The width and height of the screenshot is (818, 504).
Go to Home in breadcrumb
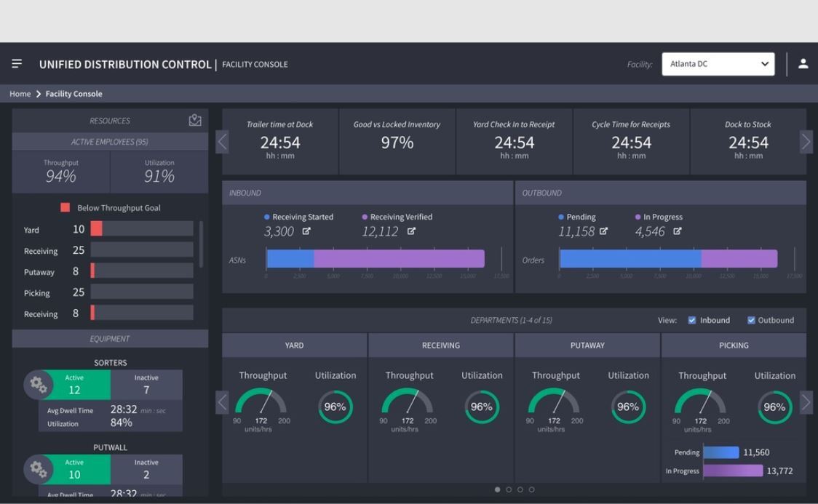[20, 94]
